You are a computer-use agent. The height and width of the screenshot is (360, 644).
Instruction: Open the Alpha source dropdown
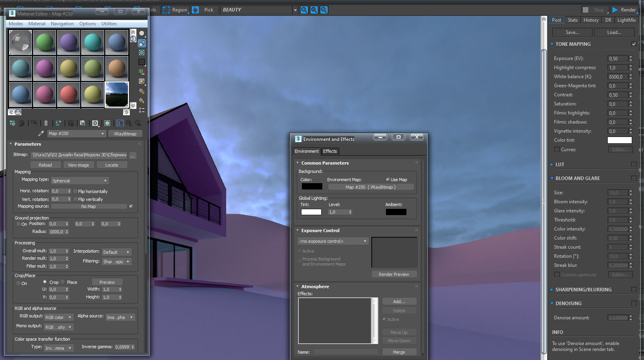pyautogui.click(x=120, y=317)
